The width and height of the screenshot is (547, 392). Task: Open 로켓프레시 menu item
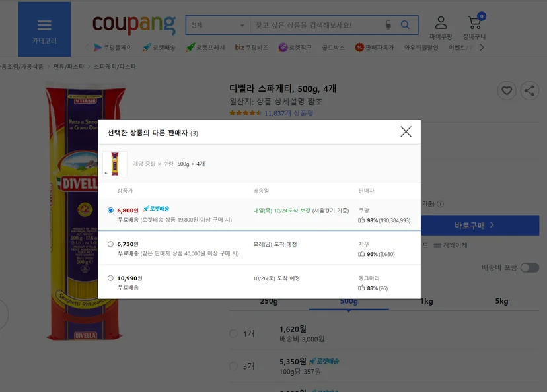click(205, 48)
